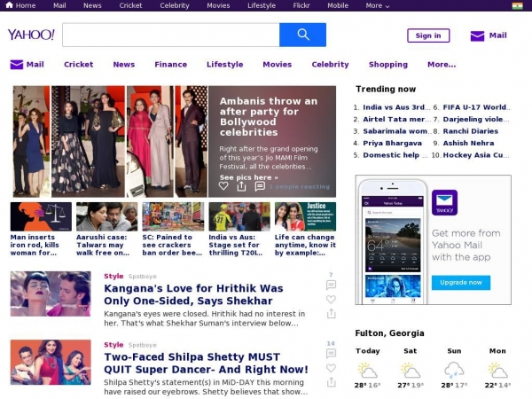Select Lifestyle in category navigation

[x=224, y=65]
